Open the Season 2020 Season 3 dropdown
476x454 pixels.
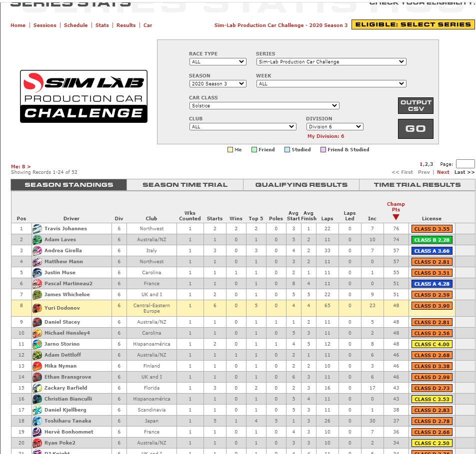(217, 84)
